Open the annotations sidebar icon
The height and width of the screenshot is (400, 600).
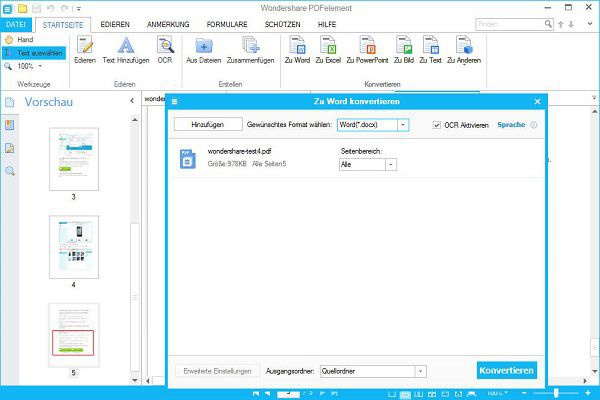10,148
